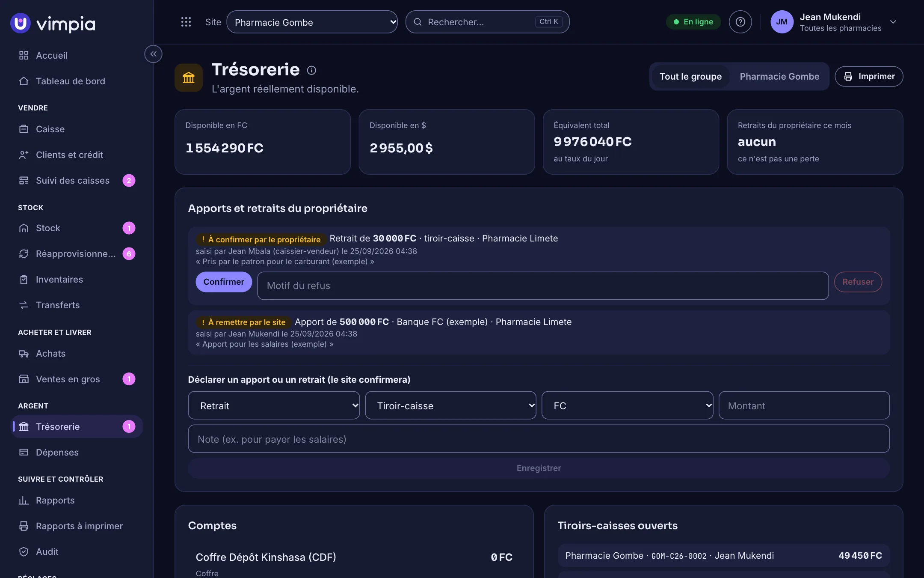Open Stock in the sidebar
The image size is (924, 578).
tap(76, 228)
